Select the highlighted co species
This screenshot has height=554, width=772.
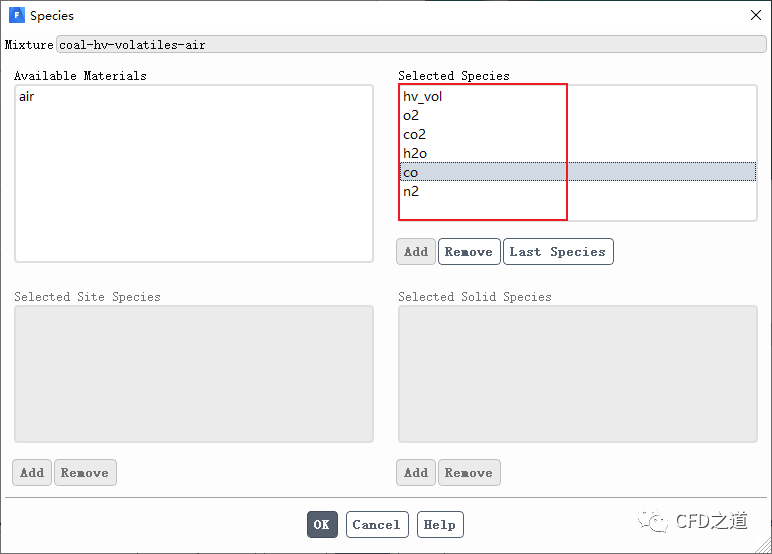(411, 173)
